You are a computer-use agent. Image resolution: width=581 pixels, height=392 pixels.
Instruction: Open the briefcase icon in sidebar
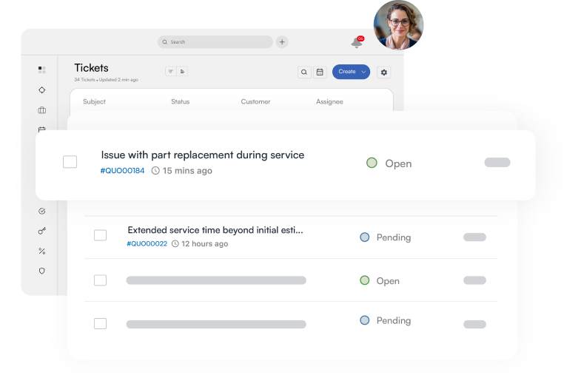[x=42, y=110]
